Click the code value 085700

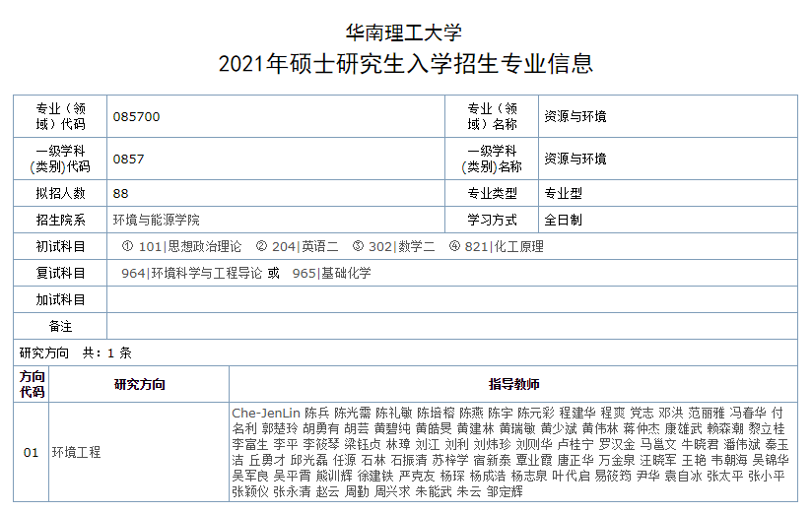[x=136, y=116]
